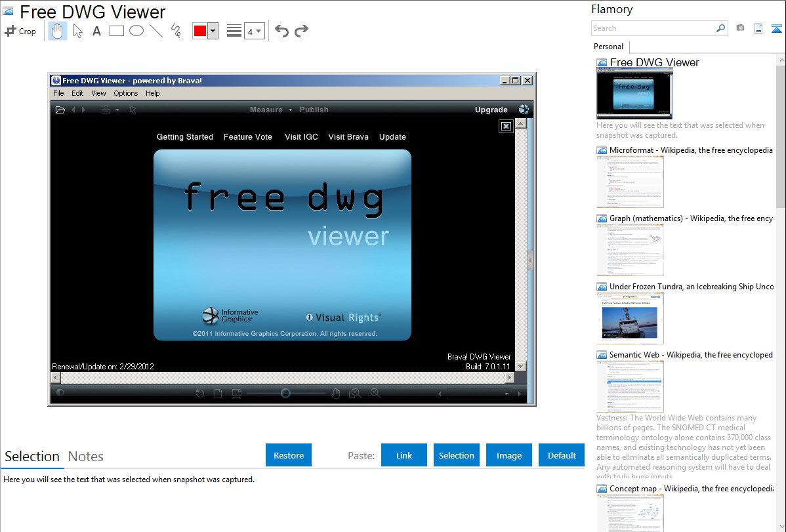Choose the arrow pointer selection tool
786x532 pixels.
click(77, 31)
